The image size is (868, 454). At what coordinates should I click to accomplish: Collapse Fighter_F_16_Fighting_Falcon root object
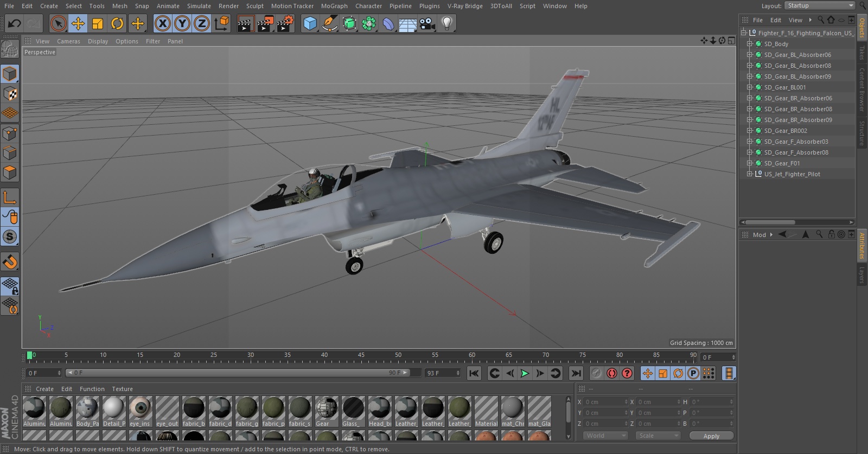[x=744, y=33]
